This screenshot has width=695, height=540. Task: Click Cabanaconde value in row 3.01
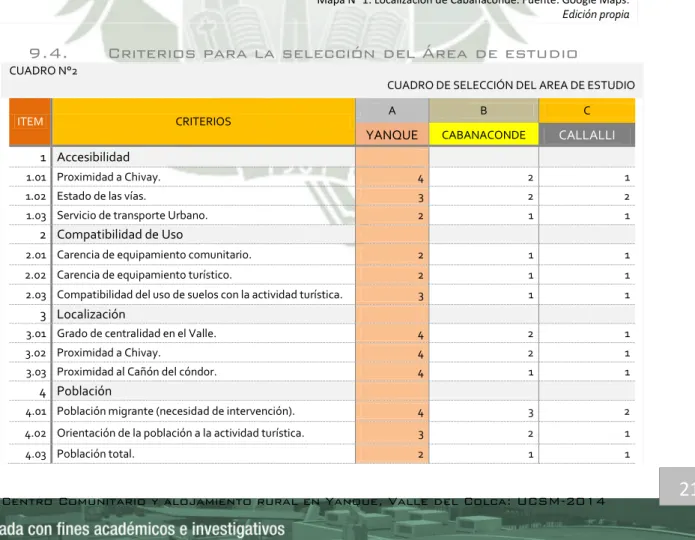point(531,334)
